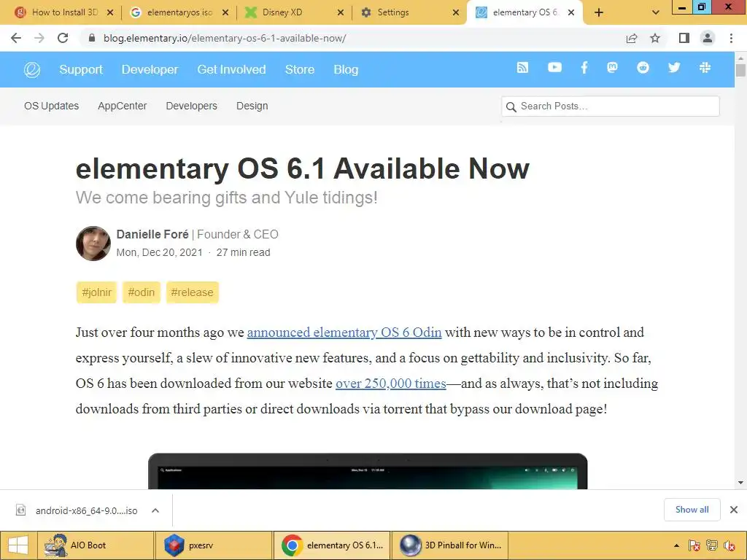This screenshot has width=747, height=560.
Task: Open Get Involved menu item
Action: point(231,69)
